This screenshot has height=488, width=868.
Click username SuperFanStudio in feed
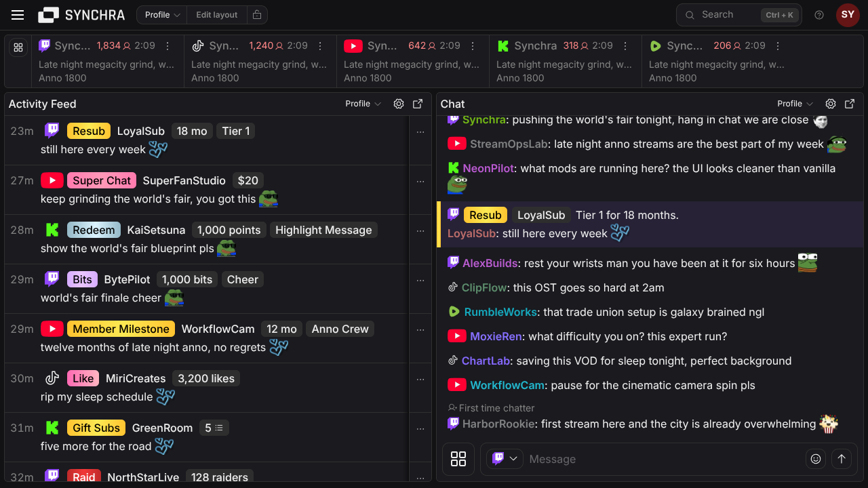pyautogui.click(x=184, y=180)
